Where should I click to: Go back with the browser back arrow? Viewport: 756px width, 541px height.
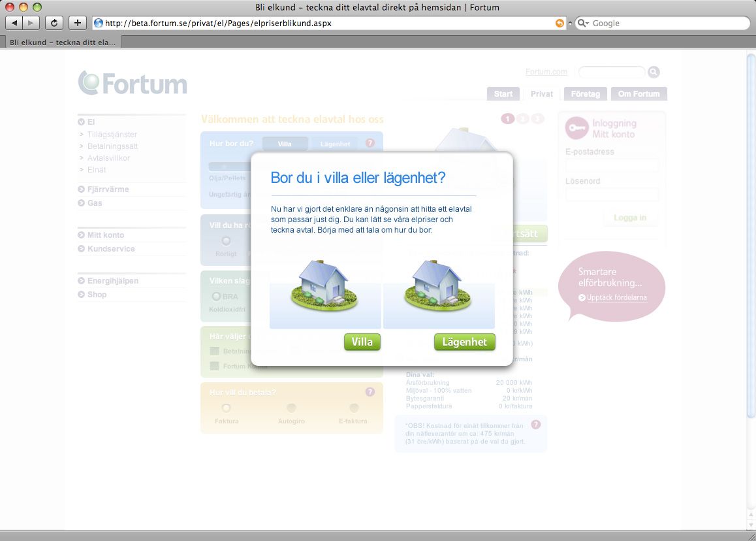click(14, 23)
